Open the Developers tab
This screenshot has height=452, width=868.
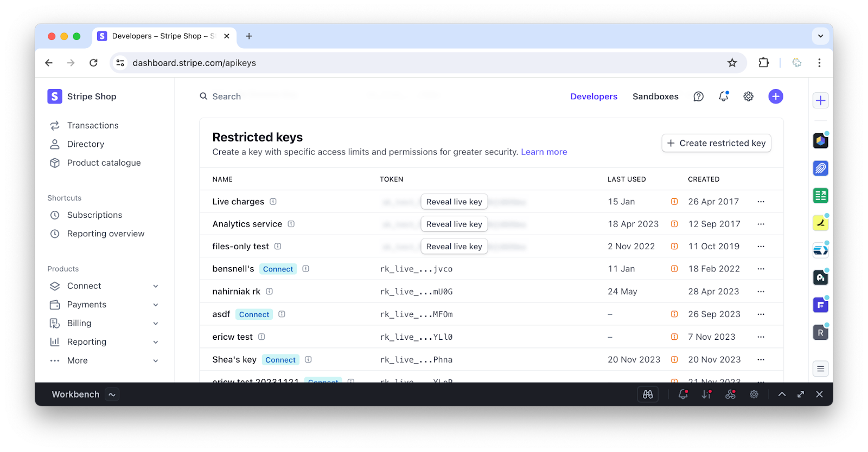coord(593,96)
